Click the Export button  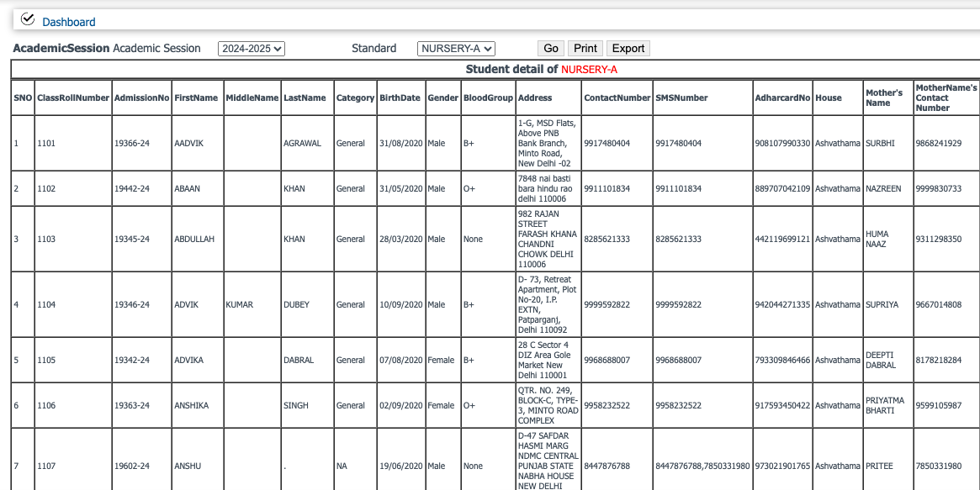(628, 49)
